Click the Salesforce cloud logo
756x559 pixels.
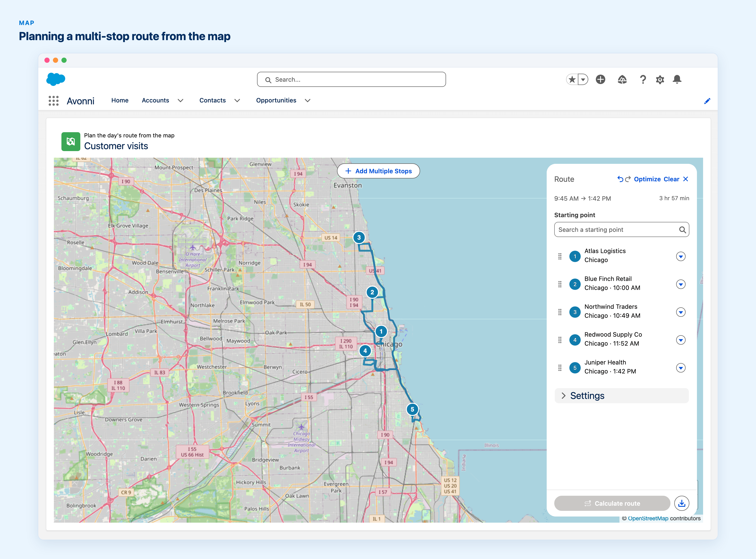pos(56,79)
